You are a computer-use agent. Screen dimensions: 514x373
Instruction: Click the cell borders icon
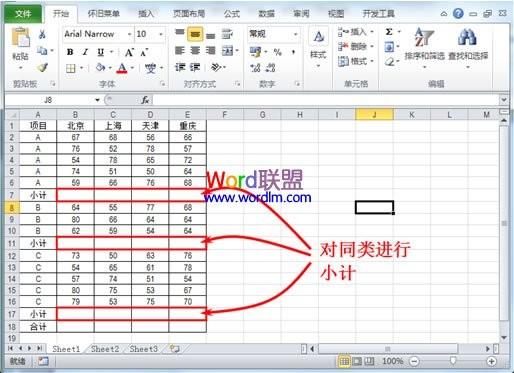tap(71, 68)
